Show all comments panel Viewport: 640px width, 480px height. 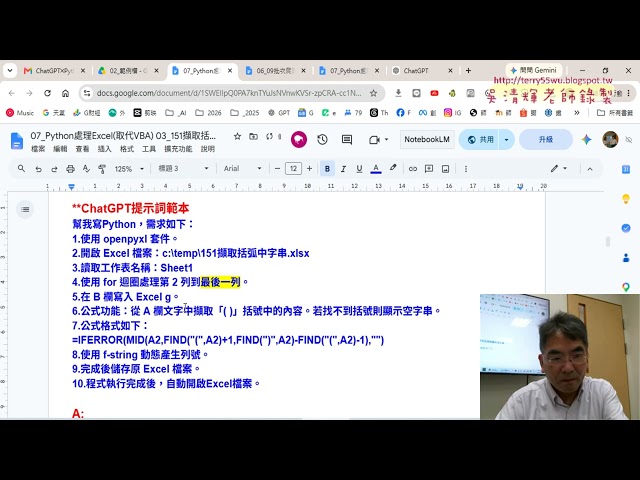tap(347, 140)
